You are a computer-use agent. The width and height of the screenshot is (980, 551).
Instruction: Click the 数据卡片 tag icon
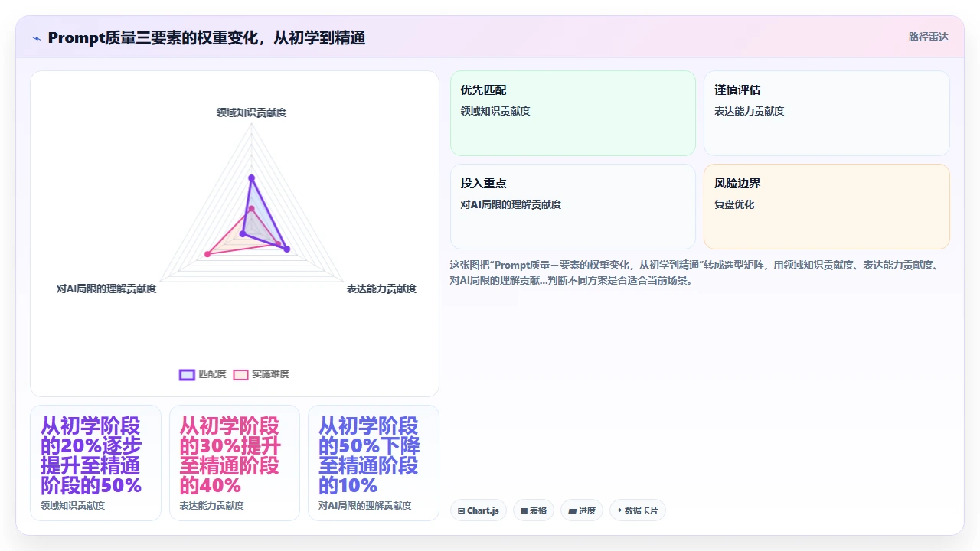619,510
